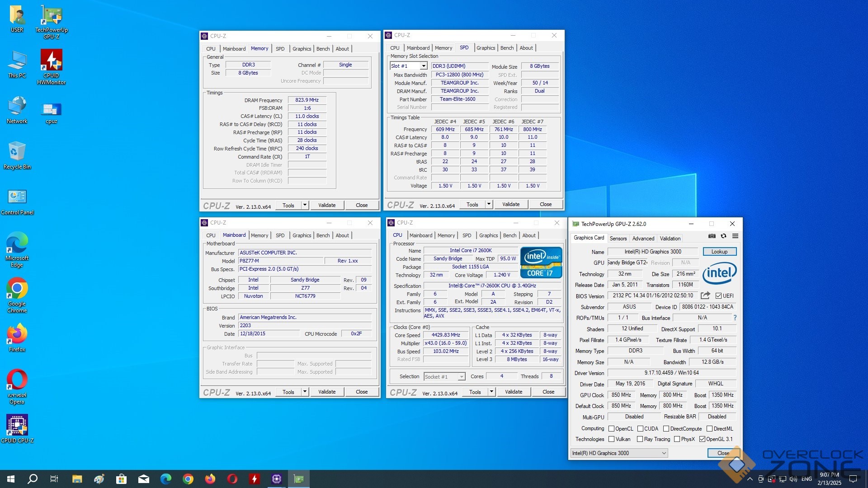Switch to Advanced tab in GPU-Z
The width and height of the screenshot is (868, 488).
click(643, 239)
